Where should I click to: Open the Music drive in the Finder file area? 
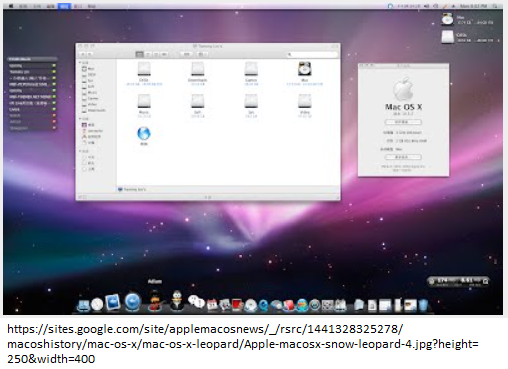pyautogui.click(x=144, y=101)
